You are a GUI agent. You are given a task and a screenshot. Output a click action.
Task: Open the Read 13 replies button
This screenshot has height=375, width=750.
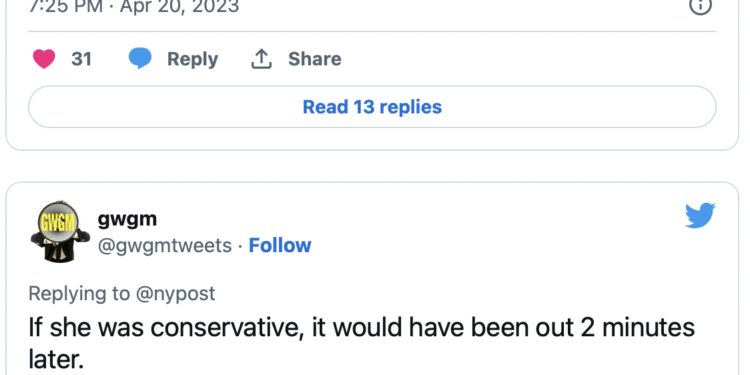pyautogui.click(x=372, y=107)
